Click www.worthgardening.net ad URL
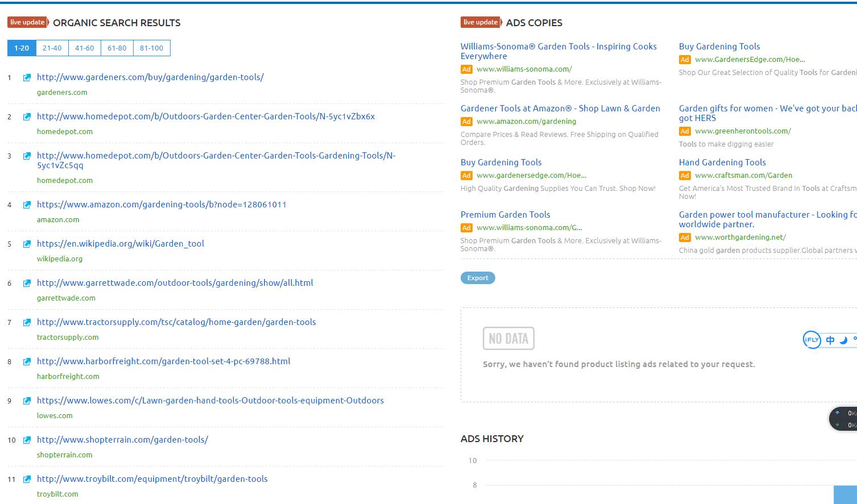Viewport: 857px width, 504px height. pos(740,238)
